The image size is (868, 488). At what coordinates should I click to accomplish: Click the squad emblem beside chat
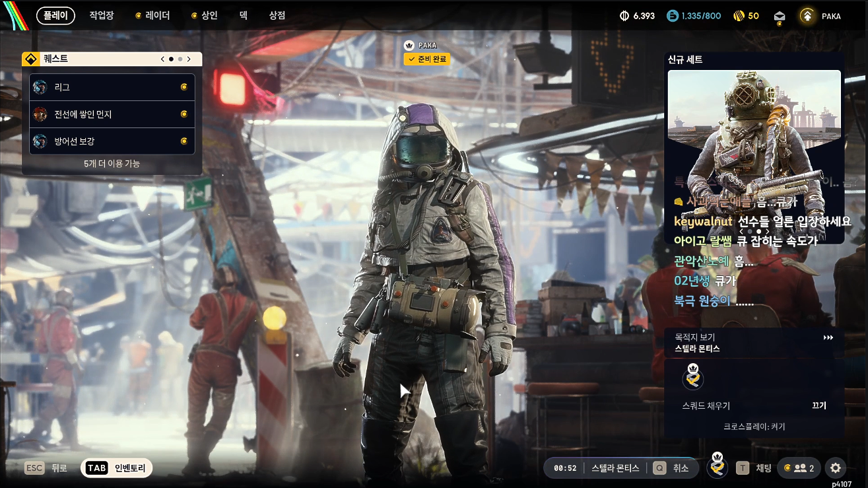tap(718, 467)
